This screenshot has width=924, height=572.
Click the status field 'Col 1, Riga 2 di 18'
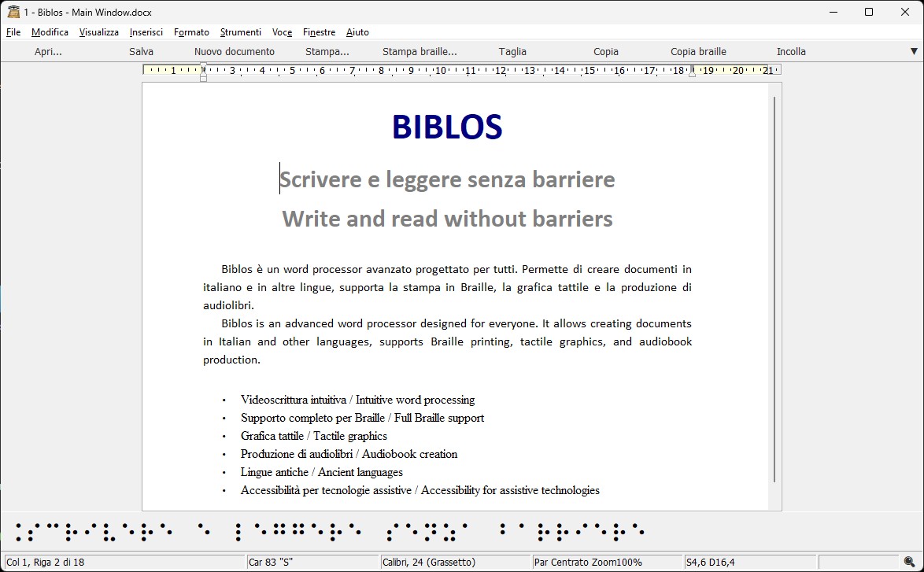124,562
